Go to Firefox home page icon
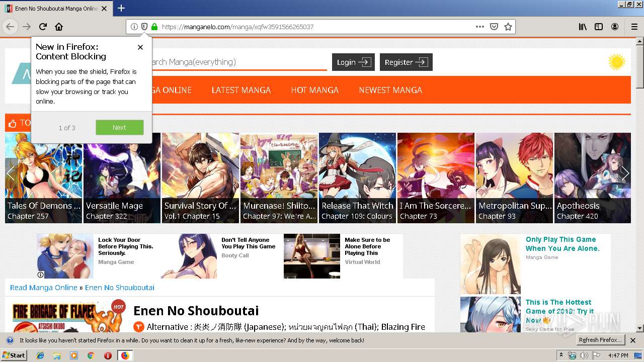The height and width of the screenshot is (362, 644). coord(59,27)
